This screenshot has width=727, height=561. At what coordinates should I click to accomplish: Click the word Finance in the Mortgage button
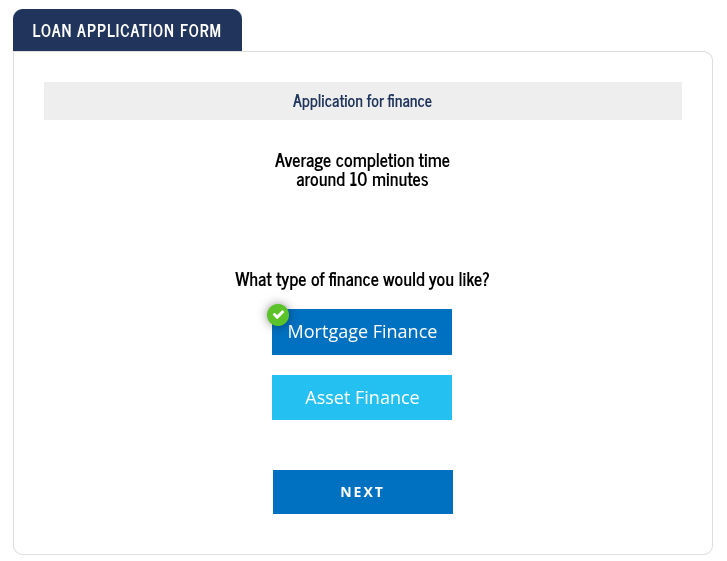tap(405, 332)
